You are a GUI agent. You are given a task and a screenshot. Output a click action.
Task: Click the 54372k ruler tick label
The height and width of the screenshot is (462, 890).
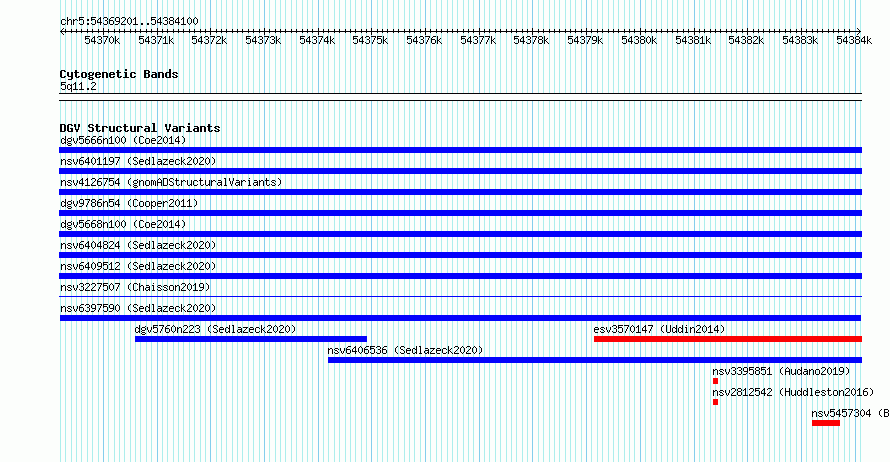pyautogui.click(x=209, y=40)
